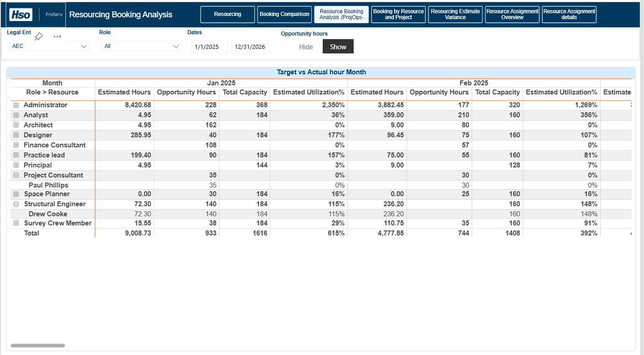Click the pin icon near Legal Entity
Viewport: 644px width, 355px height.
(x=39, y=37)
